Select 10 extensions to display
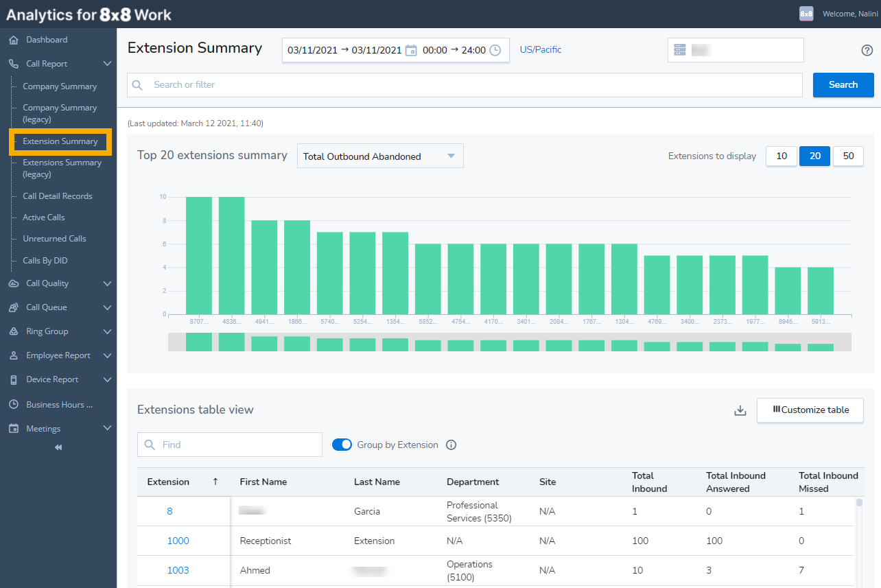The width and height of the screenshot is (881, 588). pyautogui.click(x=781, y=156)
